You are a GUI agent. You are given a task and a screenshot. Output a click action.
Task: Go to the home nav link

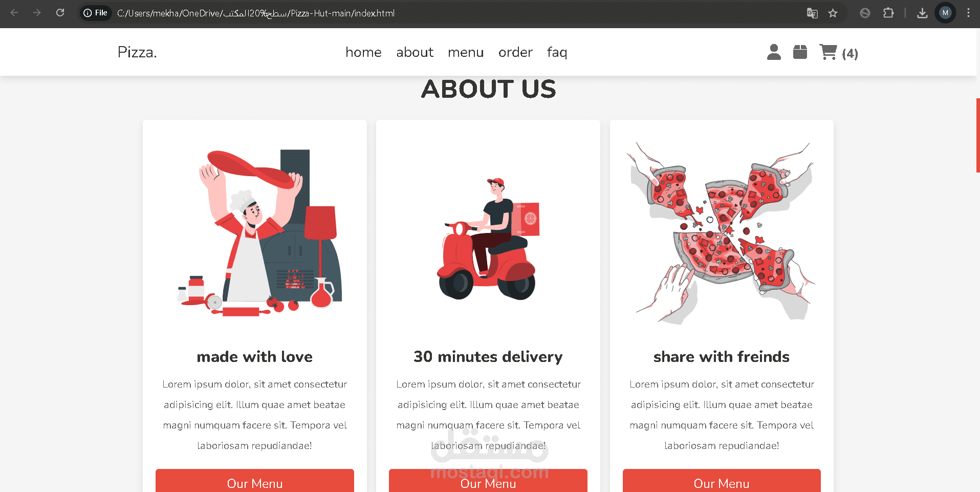coord(363,52)
